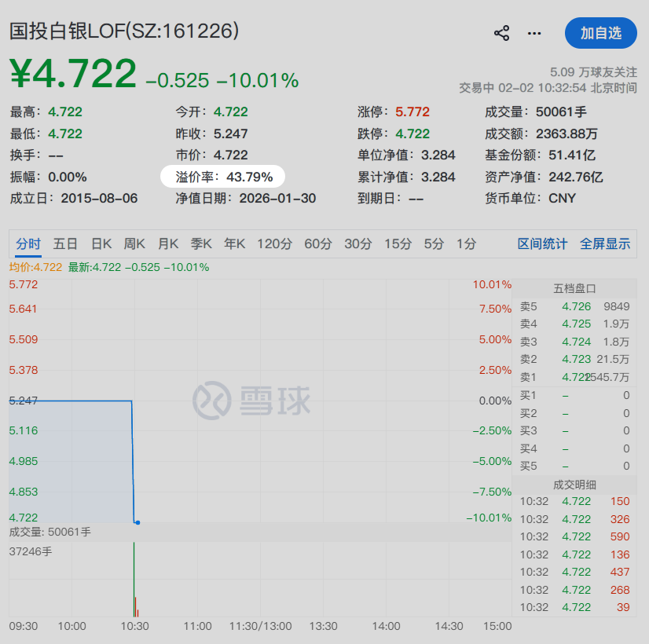This screenshot has width=649, height=644.
Task: Open the 月K chart tab
Action: tap(168, 243)
